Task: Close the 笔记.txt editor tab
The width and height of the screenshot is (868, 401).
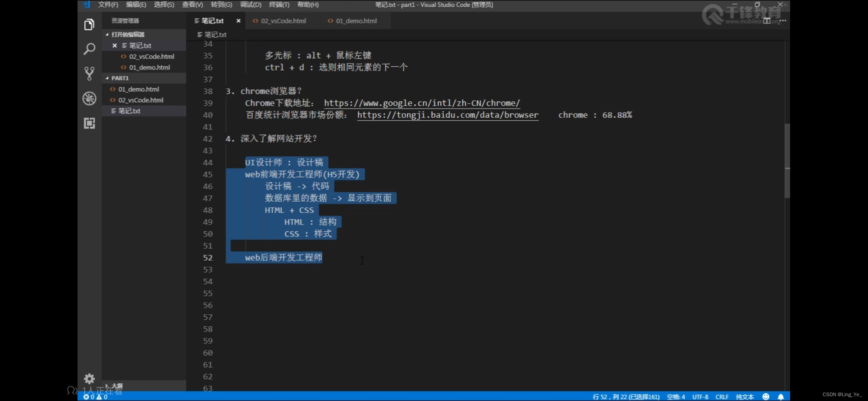Action: point(239,21)
